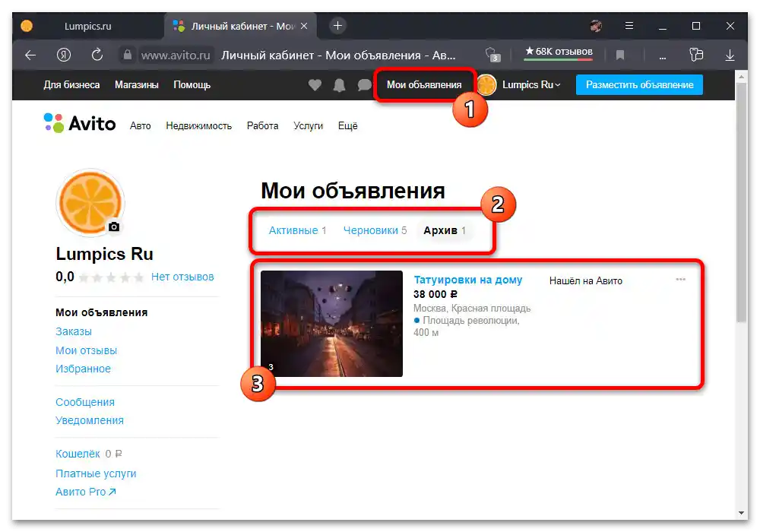Image resolution: width=760 pixels, height=532 pixels.
Task: Open Уведомления in the sidebar
Action: pyautogui.click(x=90, y=420)
